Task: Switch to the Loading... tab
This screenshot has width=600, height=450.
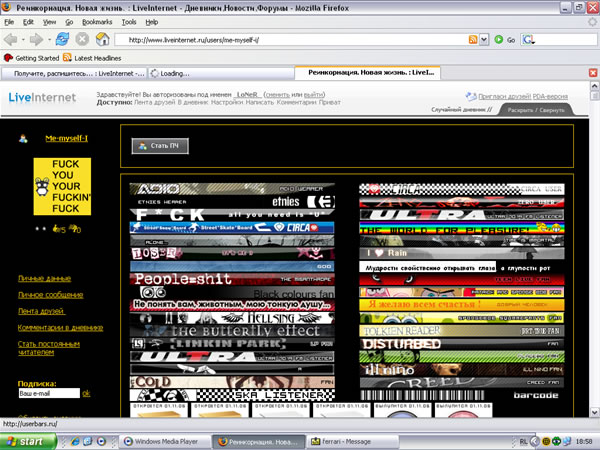Action: pyautogui.click(x=220, y=73)
